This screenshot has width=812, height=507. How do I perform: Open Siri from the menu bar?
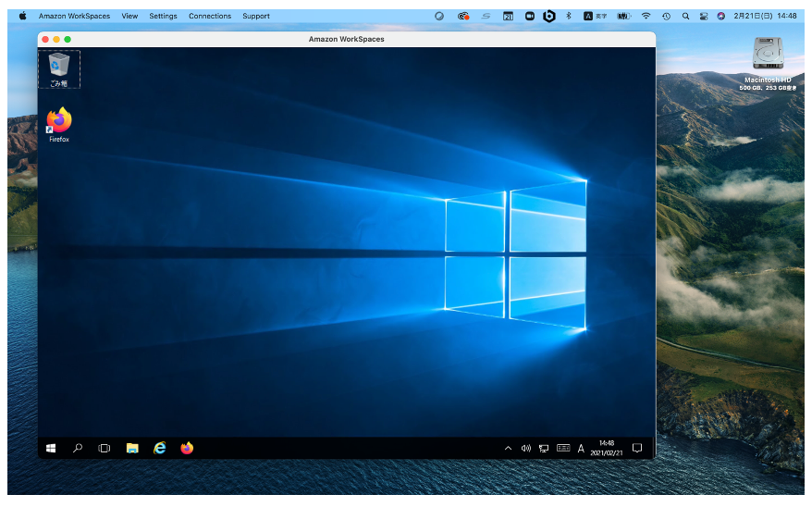tap(720, 16)
